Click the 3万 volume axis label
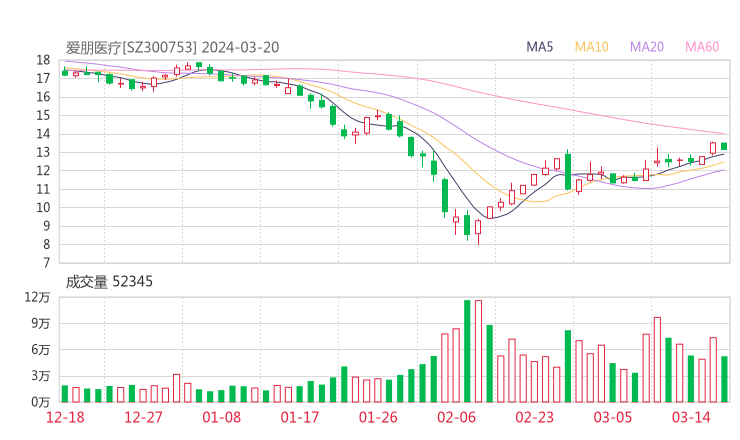The width and height of the screenshot is (740, 440). pyautogui.click(x=41, y=376)
